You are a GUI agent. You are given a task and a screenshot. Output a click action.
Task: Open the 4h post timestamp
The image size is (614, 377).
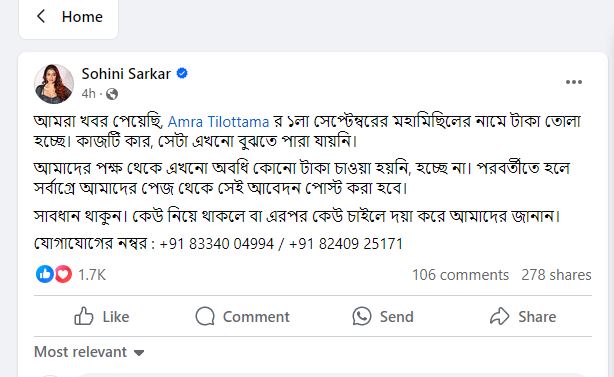[88, 94]
